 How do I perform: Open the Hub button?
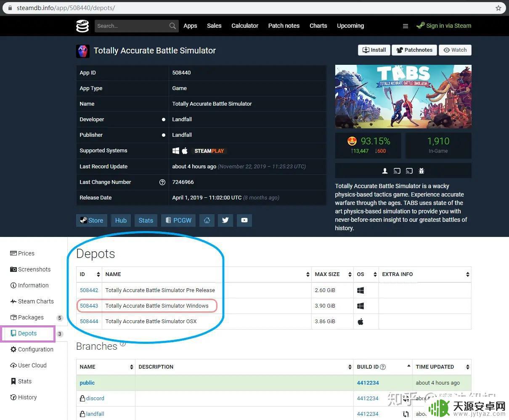click(121, 220)
